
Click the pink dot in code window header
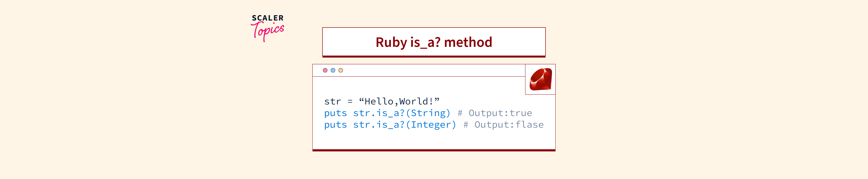(x=325, y=70)
